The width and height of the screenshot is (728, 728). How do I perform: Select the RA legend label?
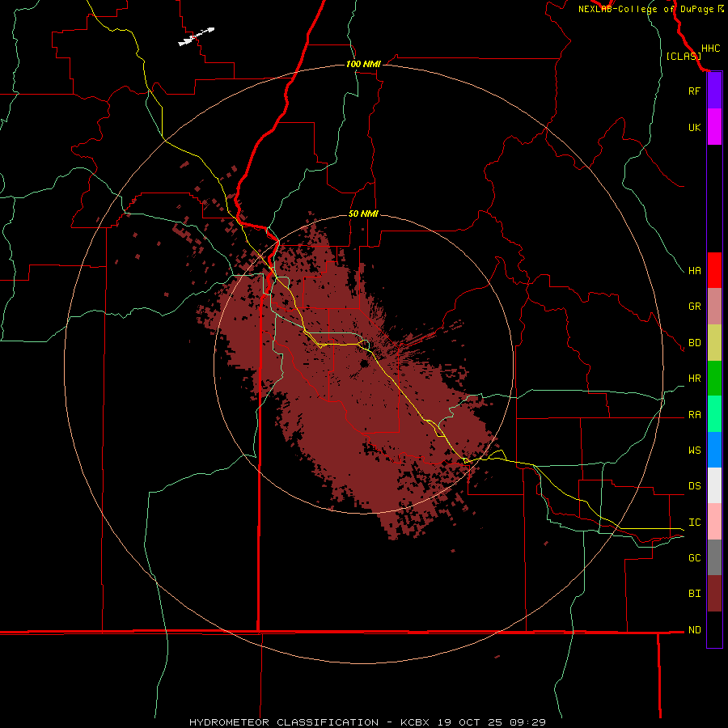(x=694, y=415)
